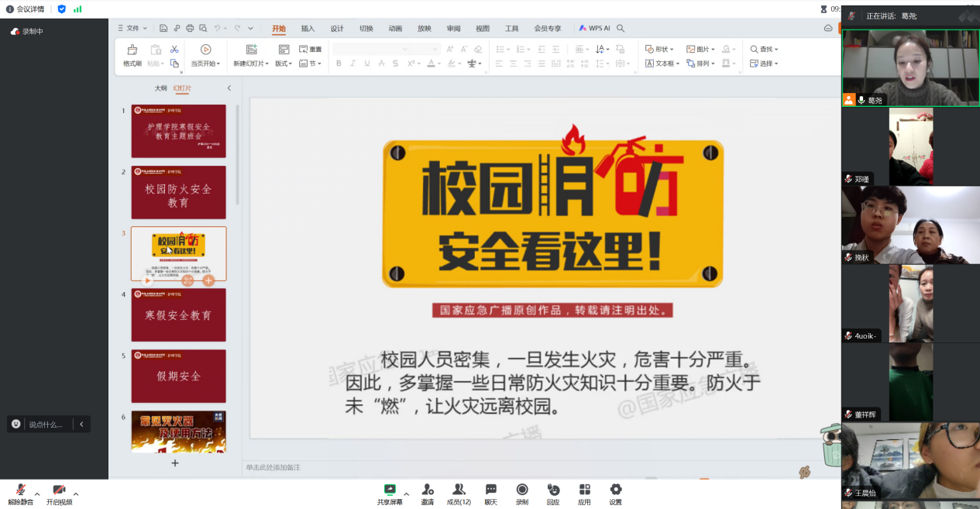Turn on the video camera (开启视频)
The width and height of the screenshot is (980, 509).
59,490
